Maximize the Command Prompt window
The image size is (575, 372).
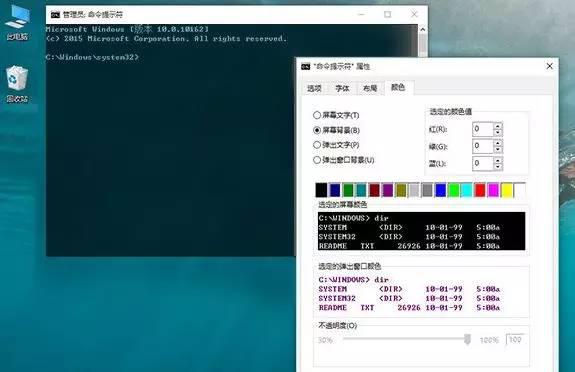click(388, 14)
